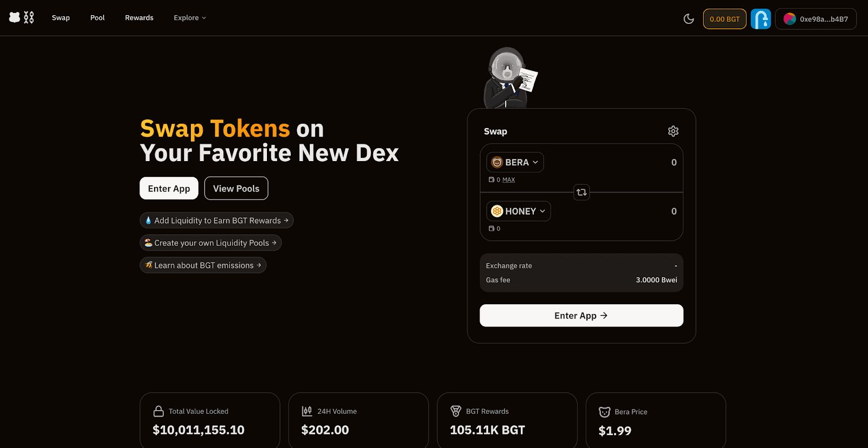Click the Bera Price bear icon
Viewport: 868px width, 448px height.
click(x=604, y=412)
